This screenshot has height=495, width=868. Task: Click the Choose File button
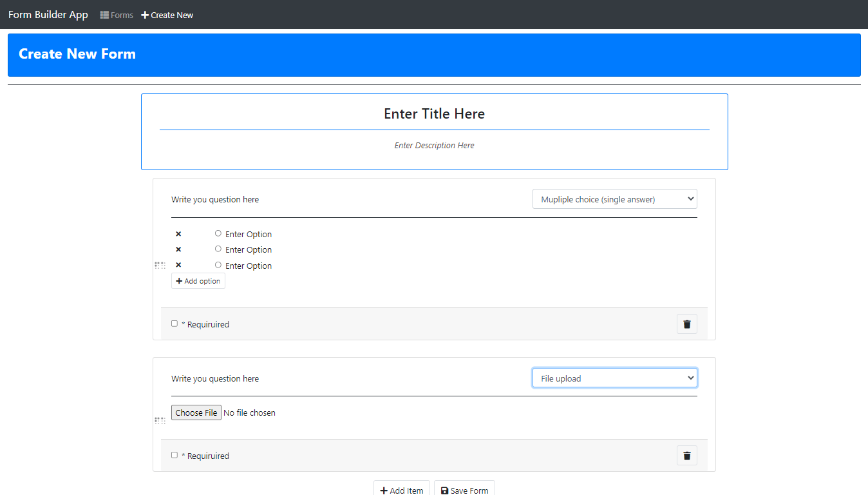(196, 412)
